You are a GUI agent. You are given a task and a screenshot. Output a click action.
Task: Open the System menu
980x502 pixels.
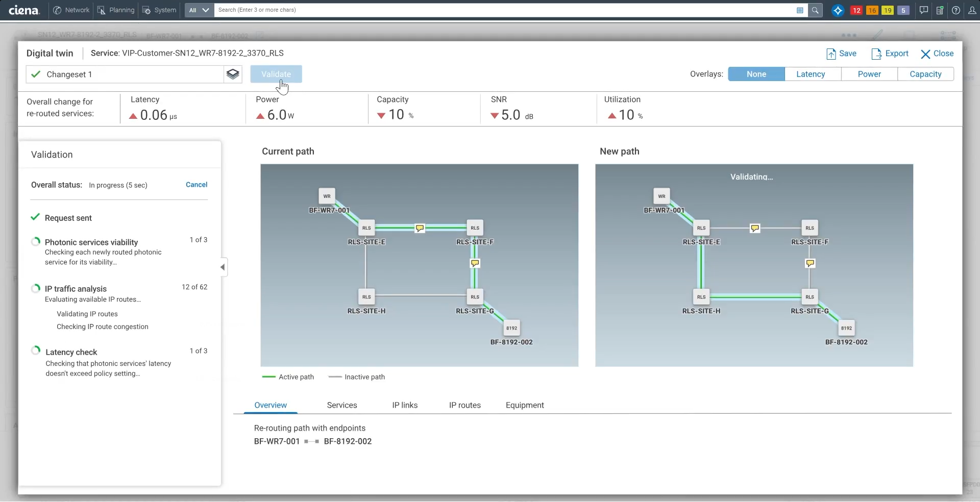click(x=159, y=10)
